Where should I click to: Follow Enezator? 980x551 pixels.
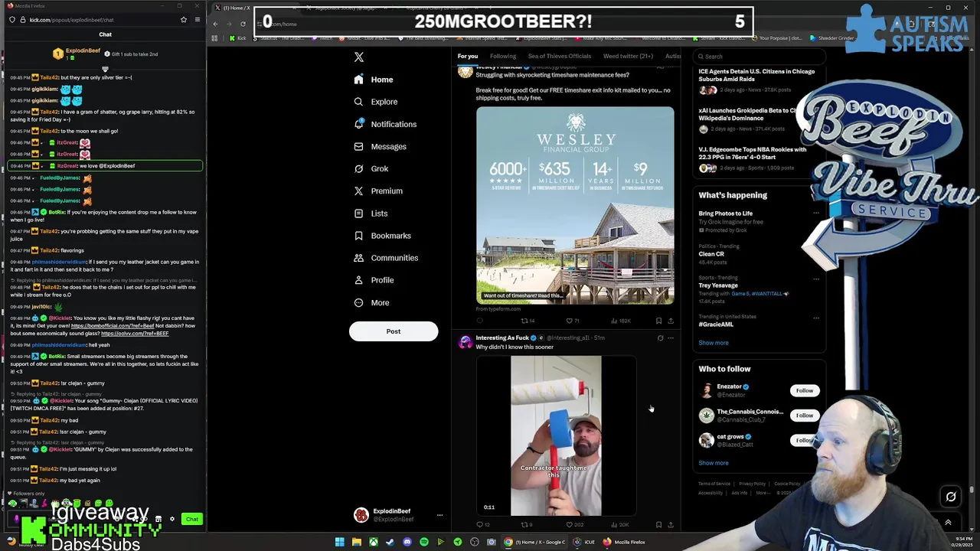[804, 391]
